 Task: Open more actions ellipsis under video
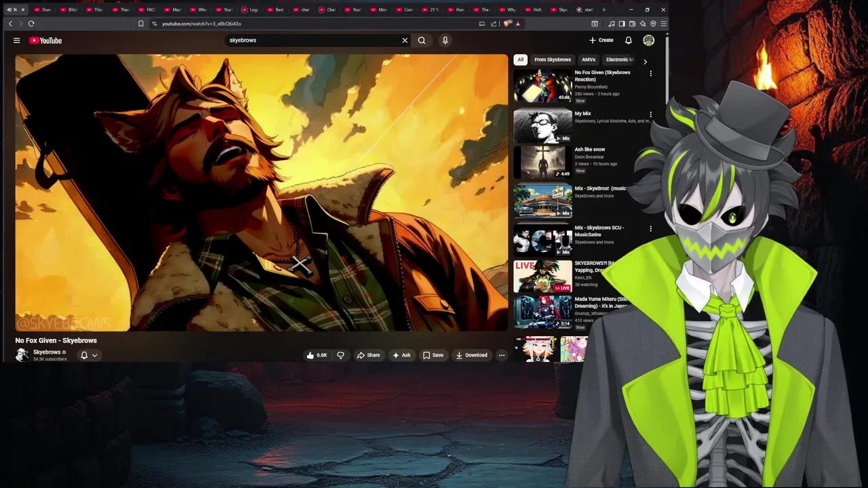pos(502,355)
